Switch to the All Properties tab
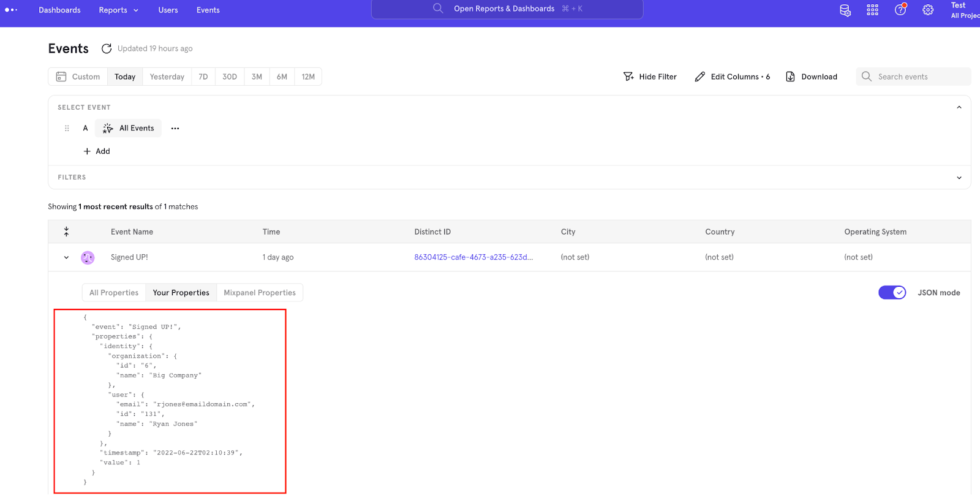 pyautogui.click(x=114, y=293)
